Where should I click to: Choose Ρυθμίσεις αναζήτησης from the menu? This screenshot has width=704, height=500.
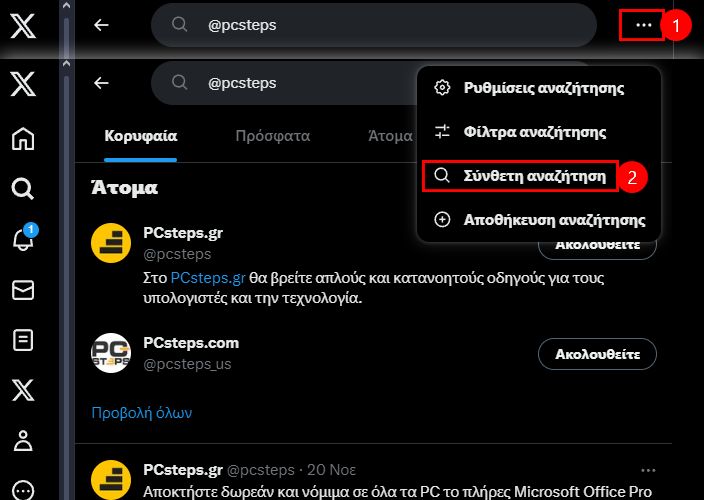click(539, 88)
